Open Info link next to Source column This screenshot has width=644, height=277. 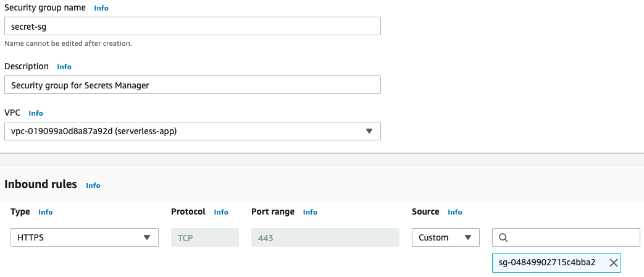[454, 212]
